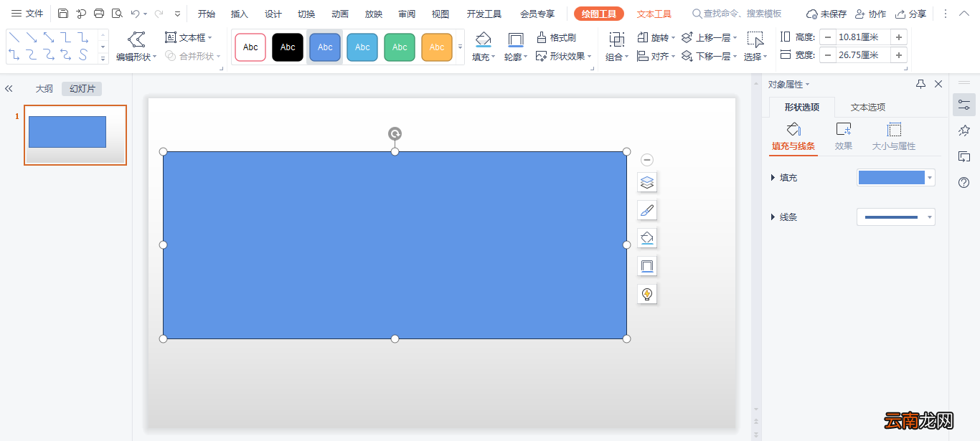
Task: Pin the object properties (对象属性) panel
Action: coord(920,84)
